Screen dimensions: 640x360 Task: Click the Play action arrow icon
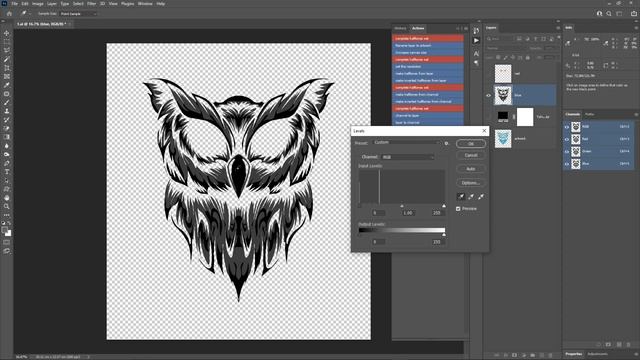tap(476, 40)
